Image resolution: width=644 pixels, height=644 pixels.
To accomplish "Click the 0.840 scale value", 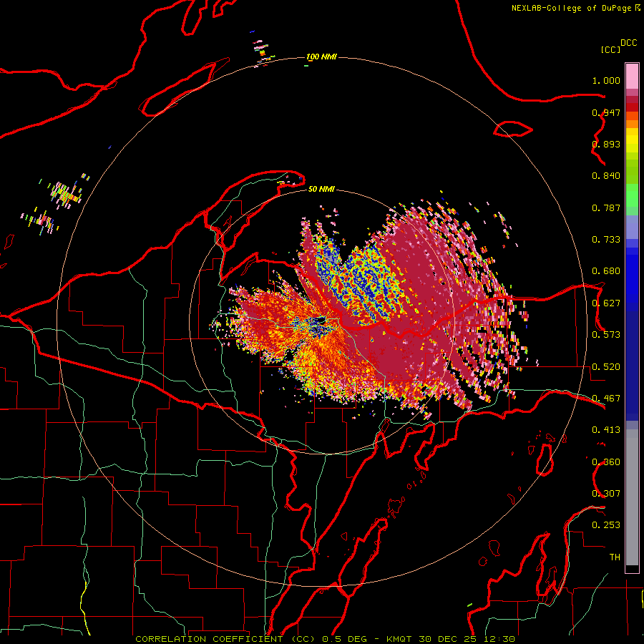I will (x=606, y=176).
